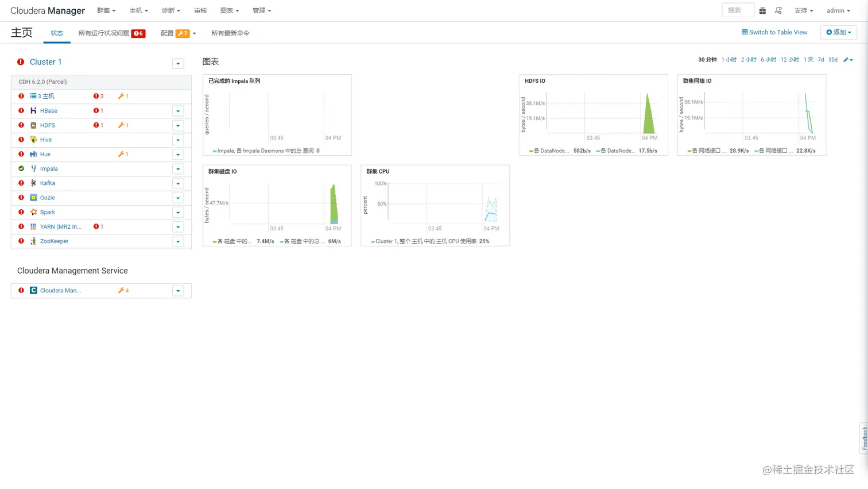Open the 群集网络 IO chart
Image resolution: width=868 pixels, height=489 pixels.
click(x=751, y=115)
